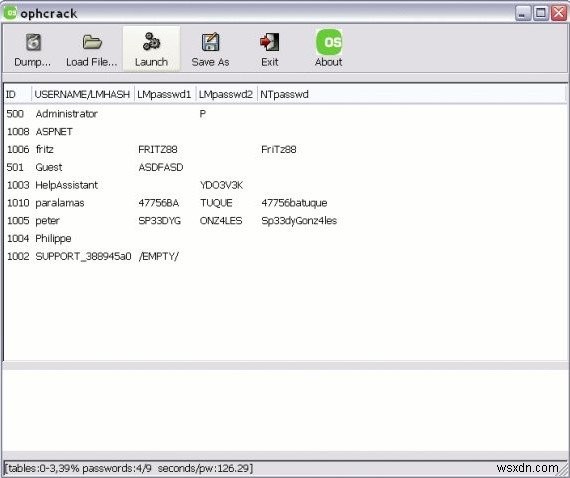570x478 pixels.
Task: Select the ONZ4LES cell
Action: click(221, 221)
